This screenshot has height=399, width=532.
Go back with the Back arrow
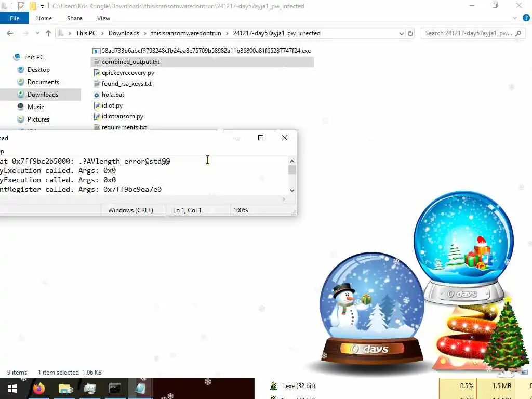click(x=10, y=33)
